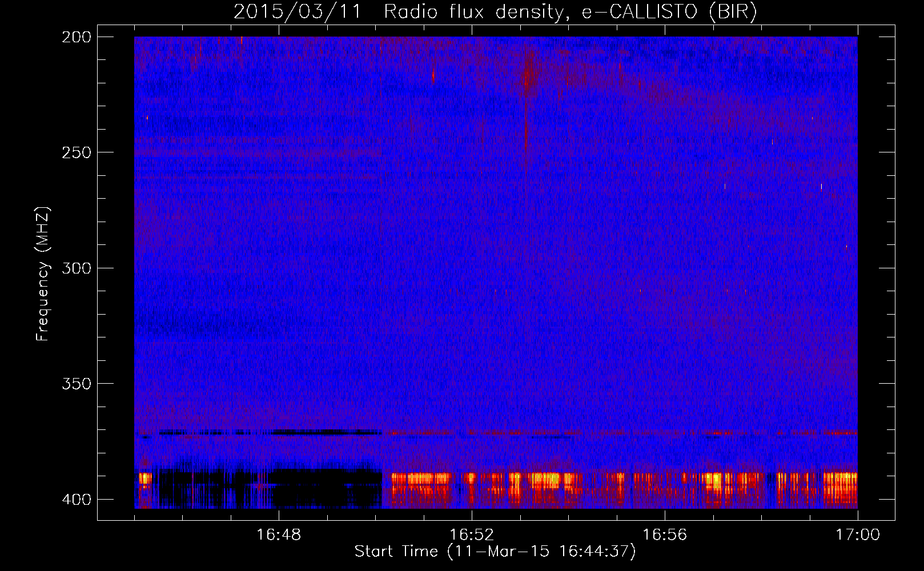
Task: Click the 16:52 time tick label
Action: click(x=472, y=535)
